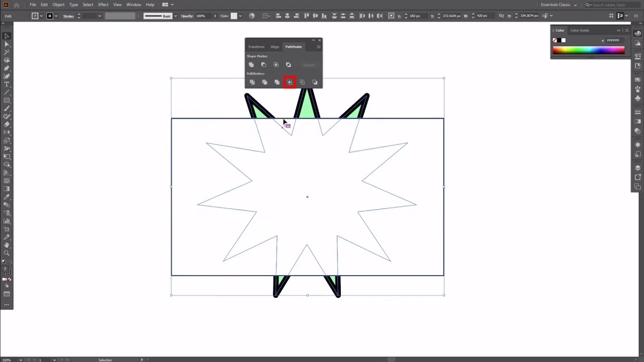Apply Unite shape mode in Pathfinder
Screen dimensions: 644x362
[251, 65]
